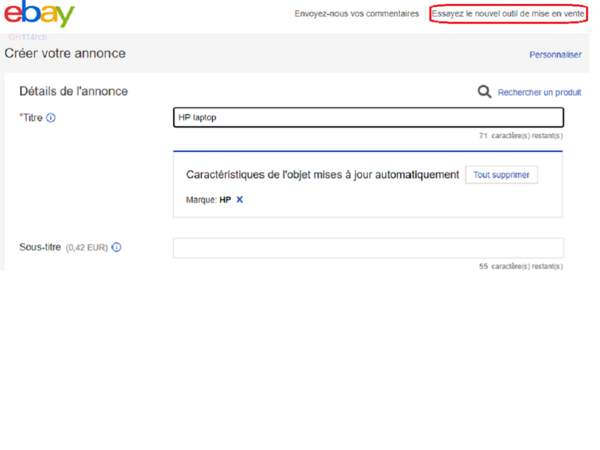Open the Sous-titre info icon
The width and height of the screenshot is (600, 450).
coord(116,247)
